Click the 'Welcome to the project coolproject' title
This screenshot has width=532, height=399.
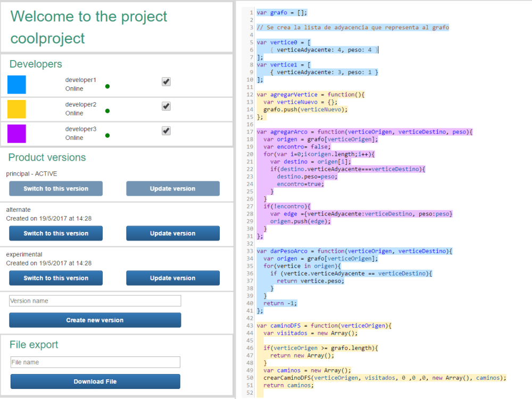pos(88,27)
